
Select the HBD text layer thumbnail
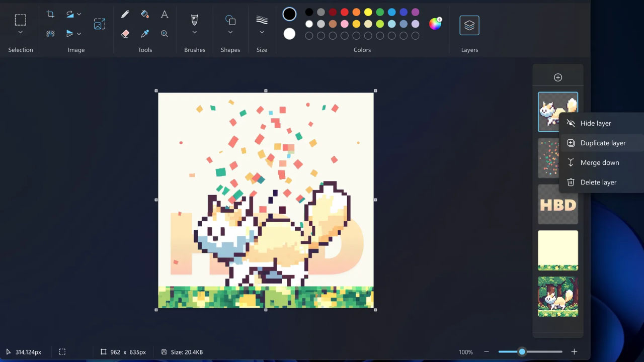(x=558, y=205)
